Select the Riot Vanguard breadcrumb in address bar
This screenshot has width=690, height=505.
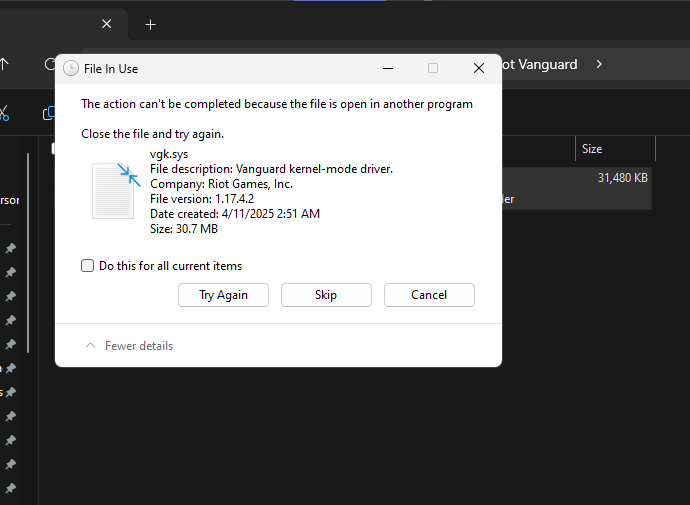[540, 64]
